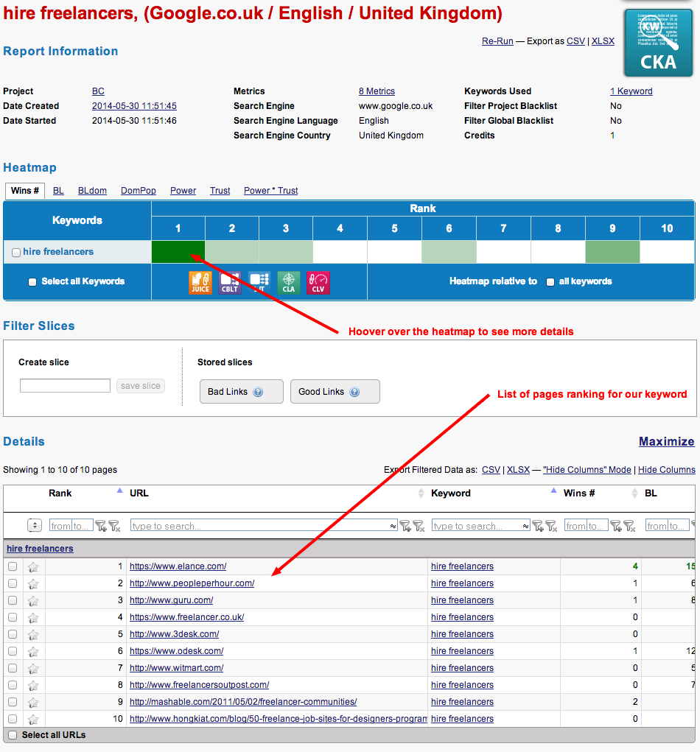700x752 pixels.
Task: Click the save slice button
Action: (x=141, y=386)
